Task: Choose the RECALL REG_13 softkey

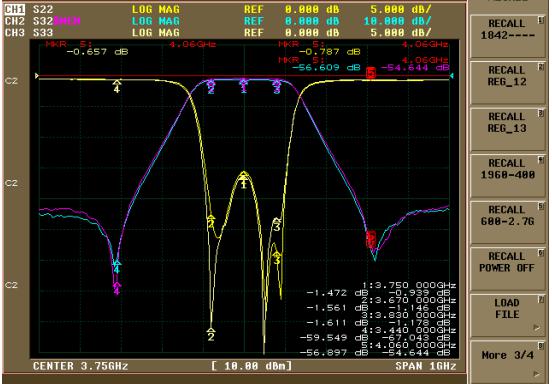Action: coord(507,129)
